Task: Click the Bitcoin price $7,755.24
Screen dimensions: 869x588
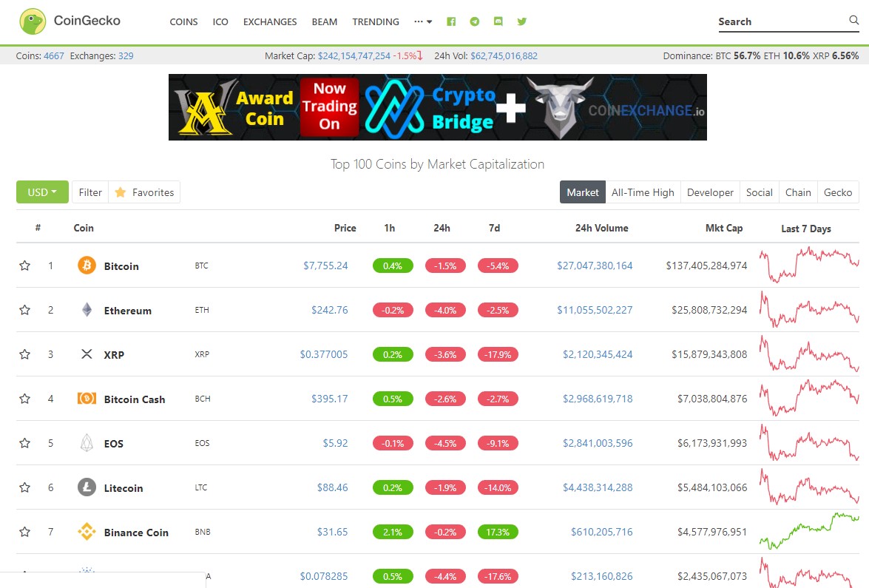Action: coord(325,266)
